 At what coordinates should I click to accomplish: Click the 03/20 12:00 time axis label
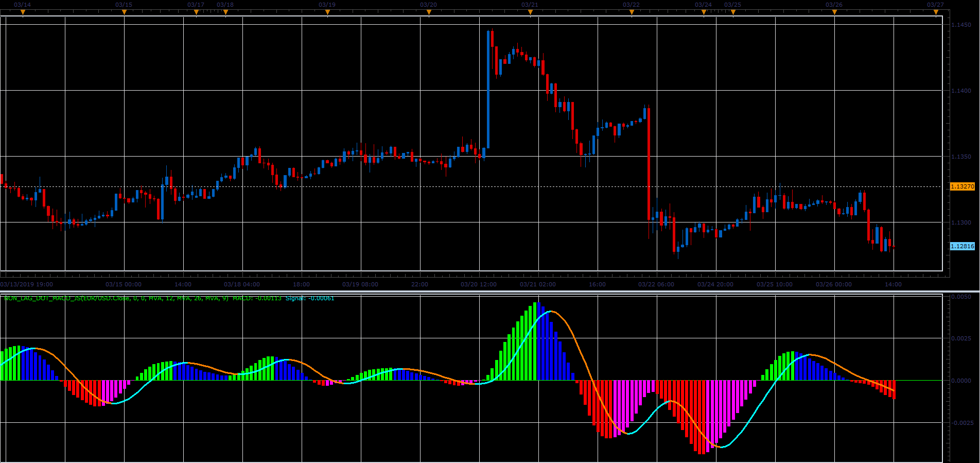pyautogui.click(x=479, y=284)
